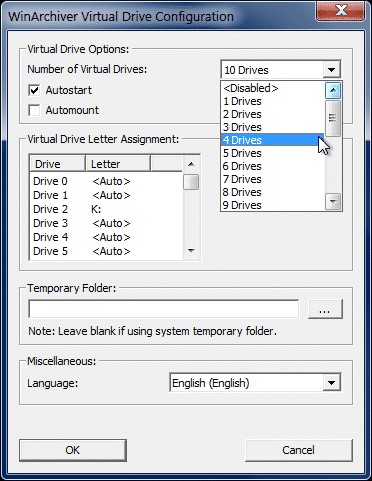Click the dropdown list scroll down arrow

333,202
